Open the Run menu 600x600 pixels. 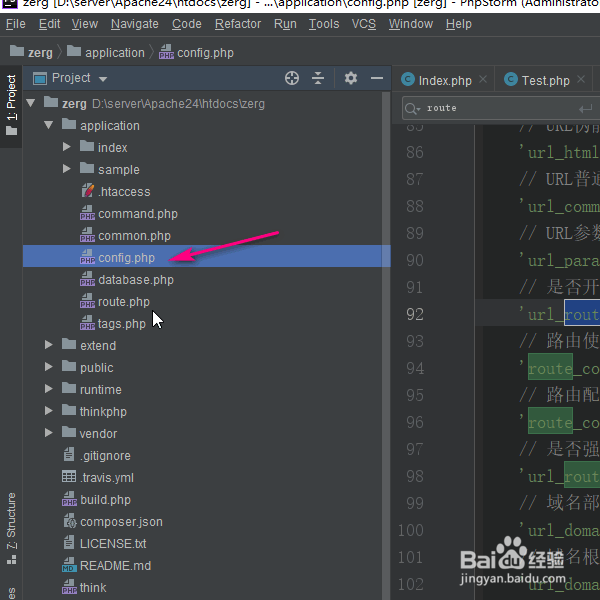pos(285,24)
